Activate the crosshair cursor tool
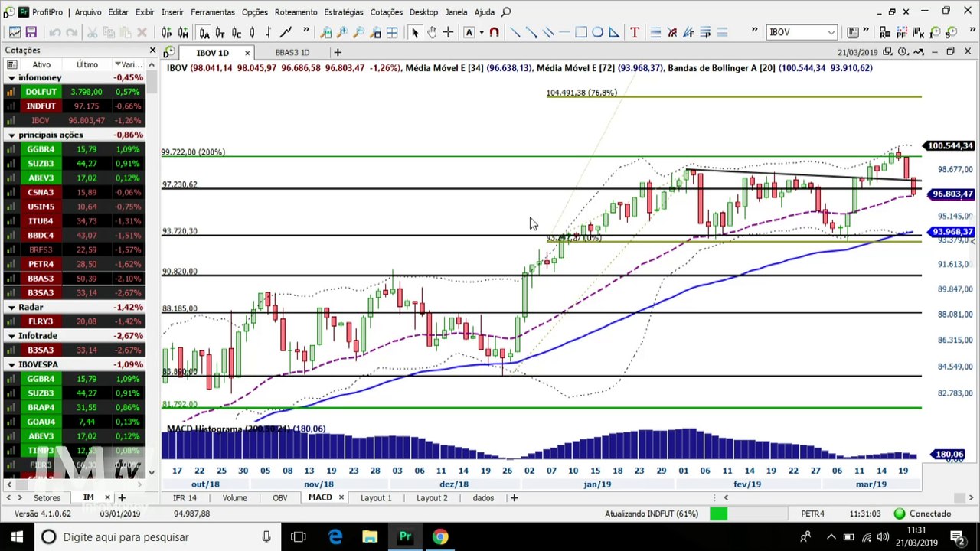This screenshot has width=980, height=551. [448, 32]
